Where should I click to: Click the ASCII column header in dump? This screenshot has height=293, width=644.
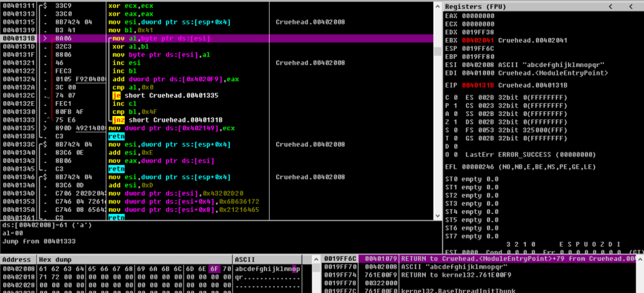267,260
